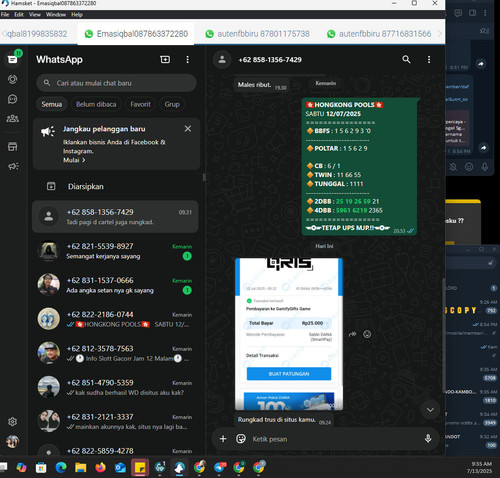The image size is (500, 478).
Task: Open profile picture at sidebar bottom
Action: tap(13, 442)
